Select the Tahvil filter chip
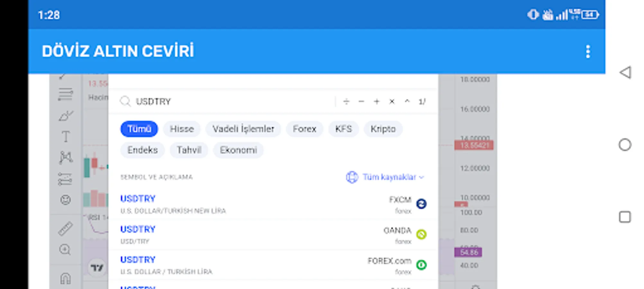 coord(189,150)
